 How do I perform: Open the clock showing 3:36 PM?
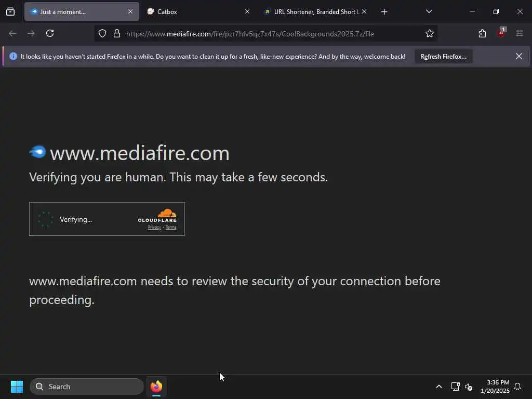coord(495,387)
